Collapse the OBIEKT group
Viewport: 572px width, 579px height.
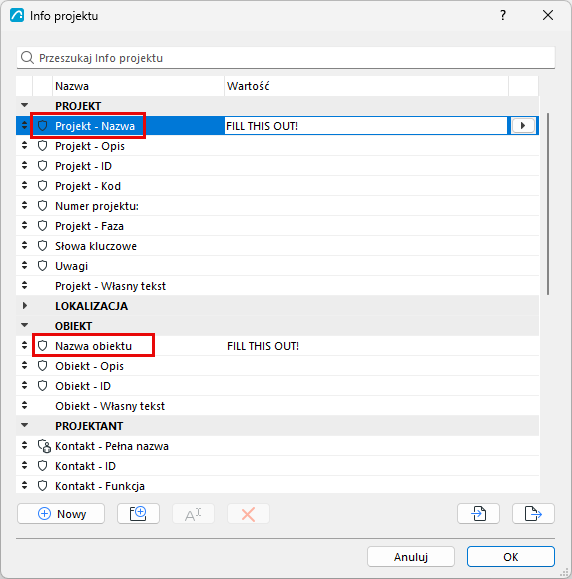pyautogui.click(x=24, y=325)
